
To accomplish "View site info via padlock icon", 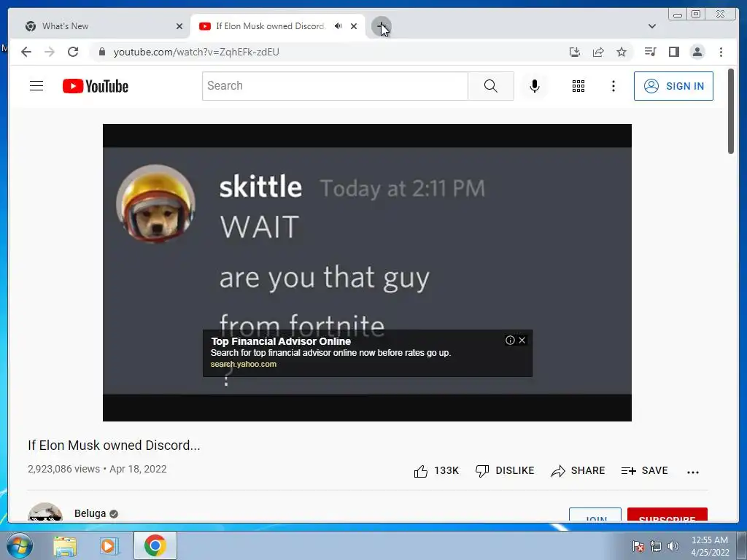I will pos(101,52).
